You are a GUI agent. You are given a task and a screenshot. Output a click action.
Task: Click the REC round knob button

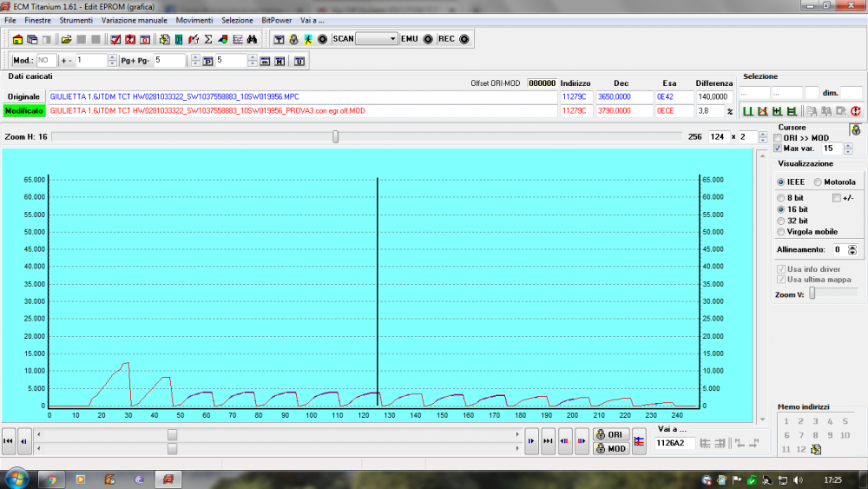[x=464, y=39]
